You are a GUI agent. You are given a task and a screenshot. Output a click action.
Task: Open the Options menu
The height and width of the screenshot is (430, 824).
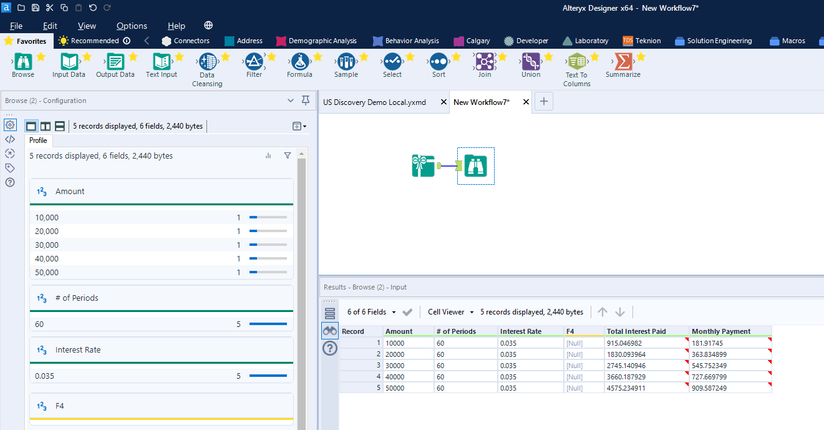131,25
